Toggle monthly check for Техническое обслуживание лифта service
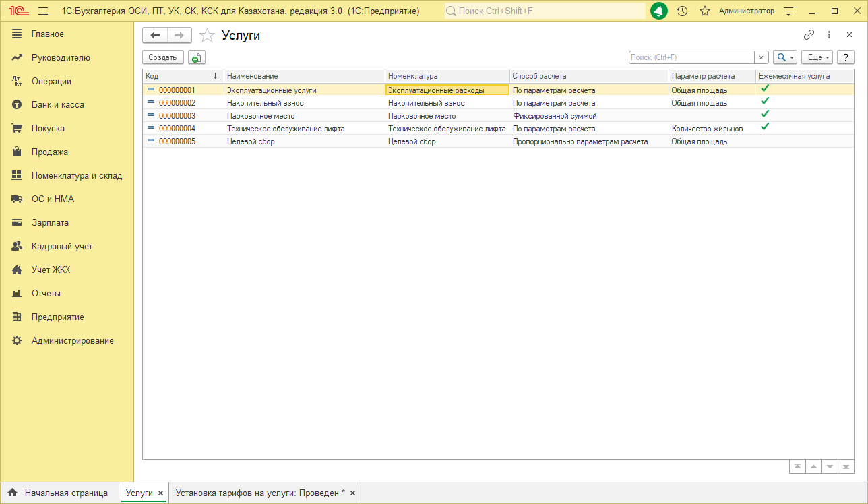This screenshot has width=868, height=504. click(764, 127)
